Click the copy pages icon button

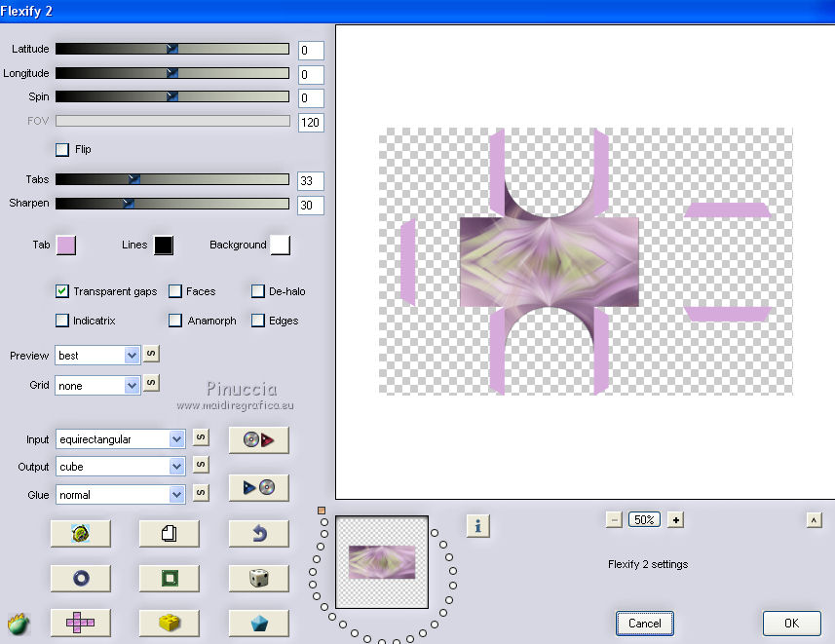[x=170, y=533]
